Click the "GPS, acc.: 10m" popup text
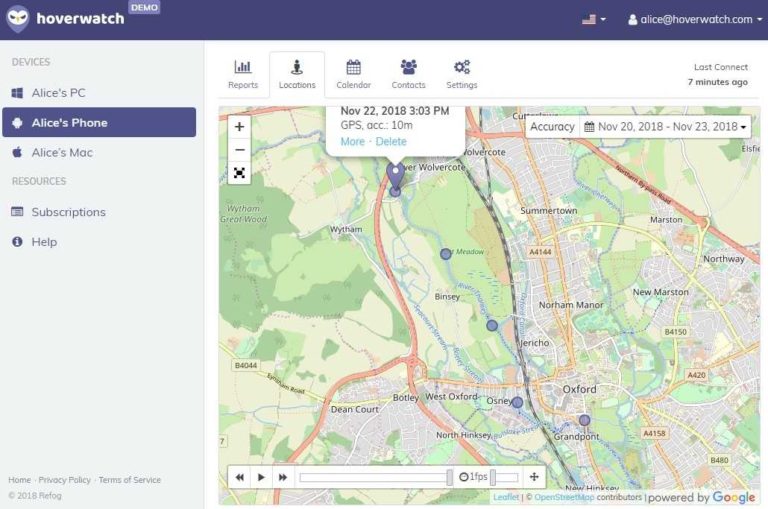 [x=377, y=125]
